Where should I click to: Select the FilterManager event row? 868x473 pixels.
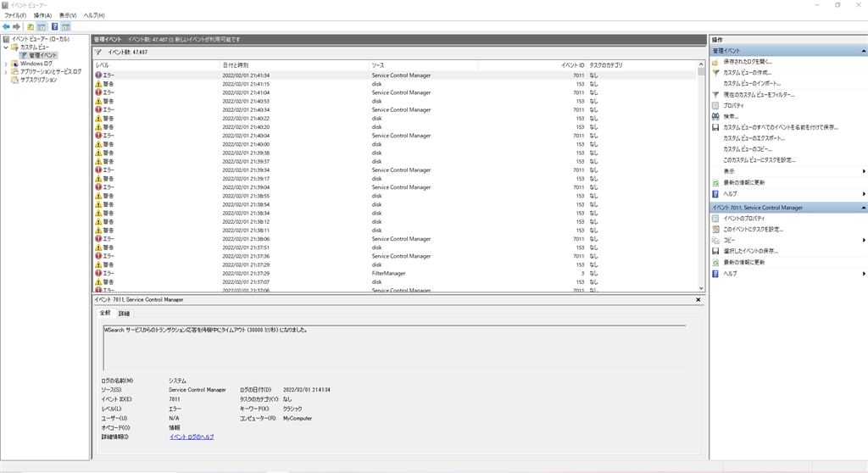[395, 274]
